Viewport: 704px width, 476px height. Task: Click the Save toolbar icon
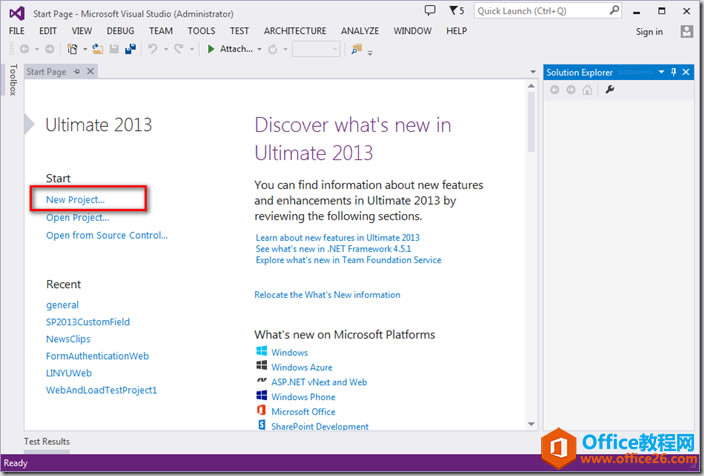click(x=114, y=49)
